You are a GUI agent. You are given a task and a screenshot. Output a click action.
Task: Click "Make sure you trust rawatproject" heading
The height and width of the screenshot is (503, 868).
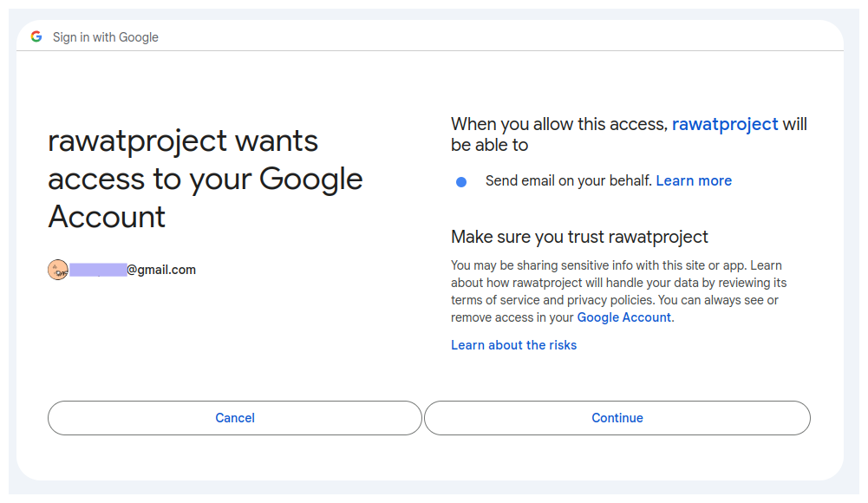point(579,236)
